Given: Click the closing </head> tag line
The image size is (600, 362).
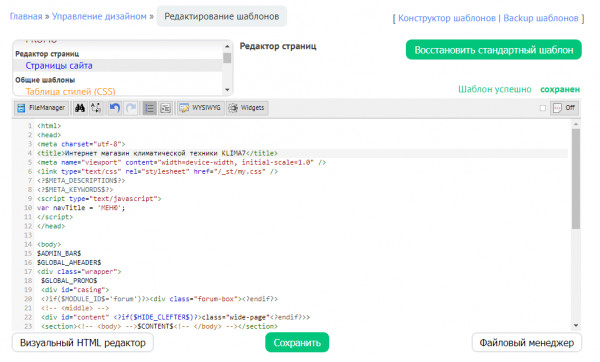Looking at the screenshot, I should (51, 226).
